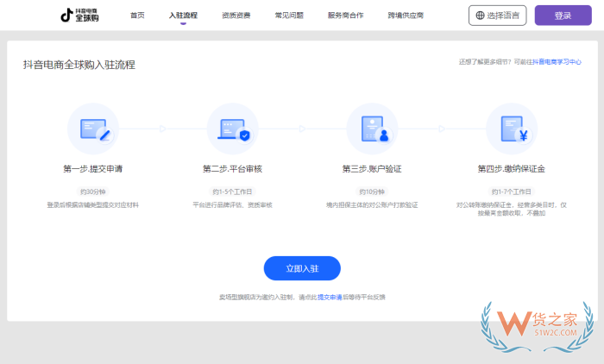Click the 第二步.平台审核 heading
604x364 pixels.
pyautogui.click(x=232, y=169)
